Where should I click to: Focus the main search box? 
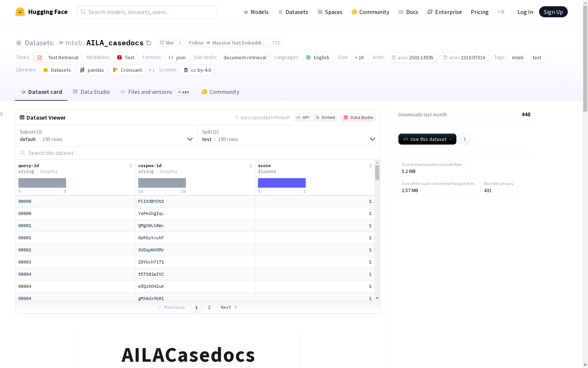click(x=147, y=12)
